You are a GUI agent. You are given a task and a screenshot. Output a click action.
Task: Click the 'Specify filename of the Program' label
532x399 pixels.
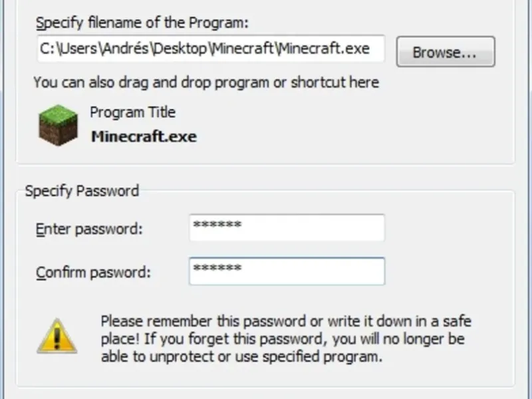[142, 23]
